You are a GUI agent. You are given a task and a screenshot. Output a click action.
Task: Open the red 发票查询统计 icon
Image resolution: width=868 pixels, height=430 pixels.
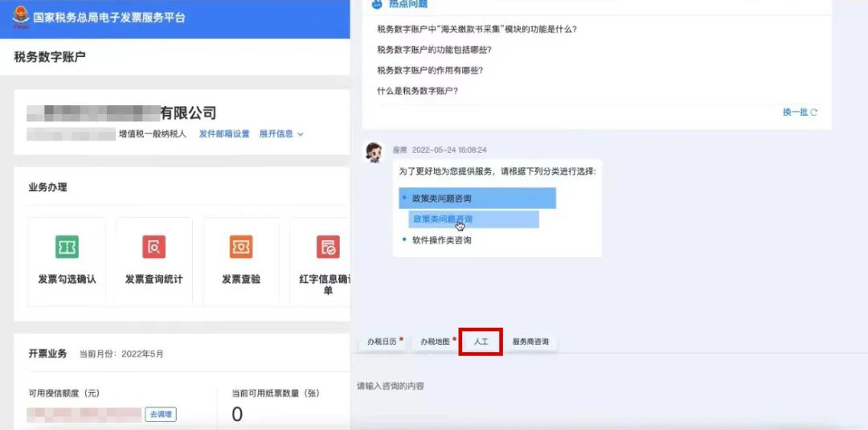pos(154,247)
